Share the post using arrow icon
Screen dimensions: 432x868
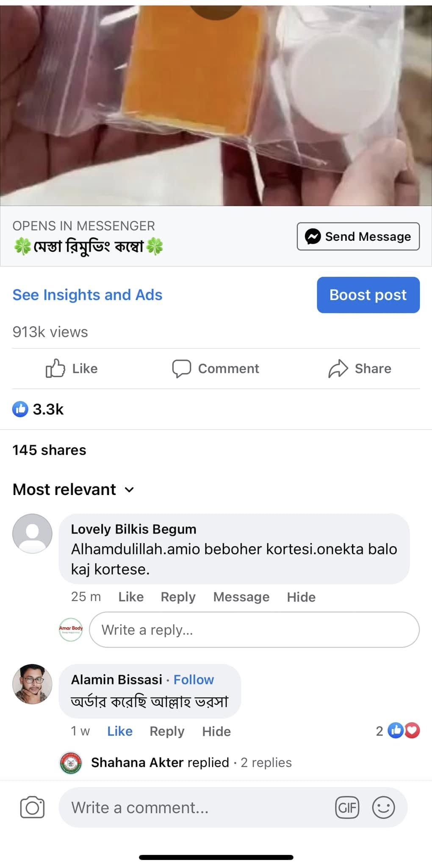tap(360, 368)
